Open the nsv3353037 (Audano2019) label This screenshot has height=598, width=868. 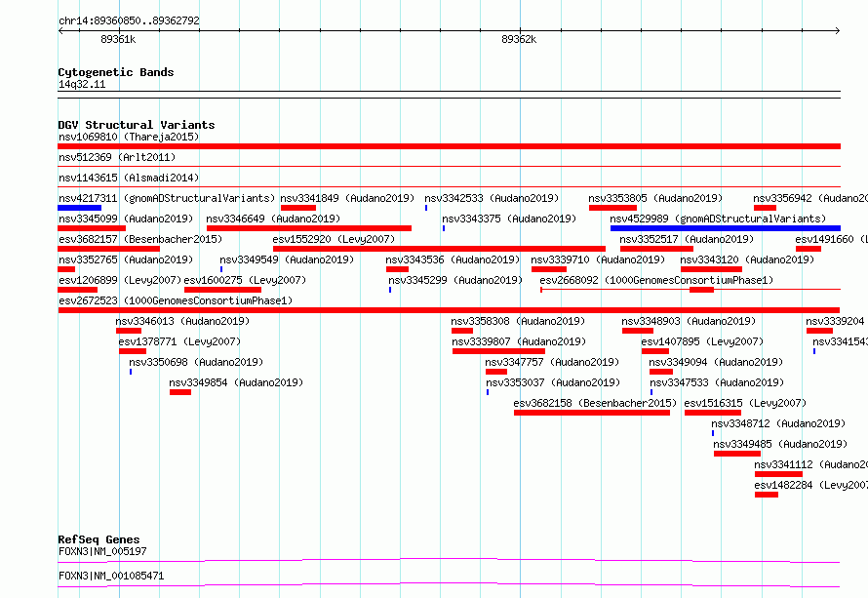tap(553, 382)
